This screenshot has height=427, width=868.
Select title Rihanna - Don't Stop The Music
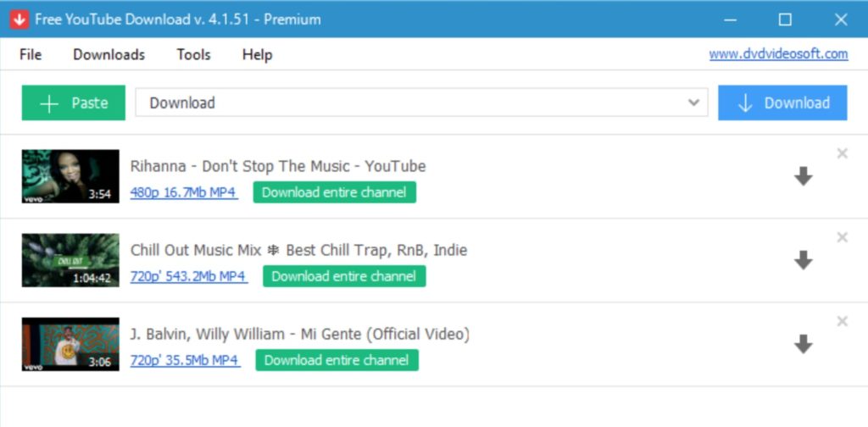[278, 166]
